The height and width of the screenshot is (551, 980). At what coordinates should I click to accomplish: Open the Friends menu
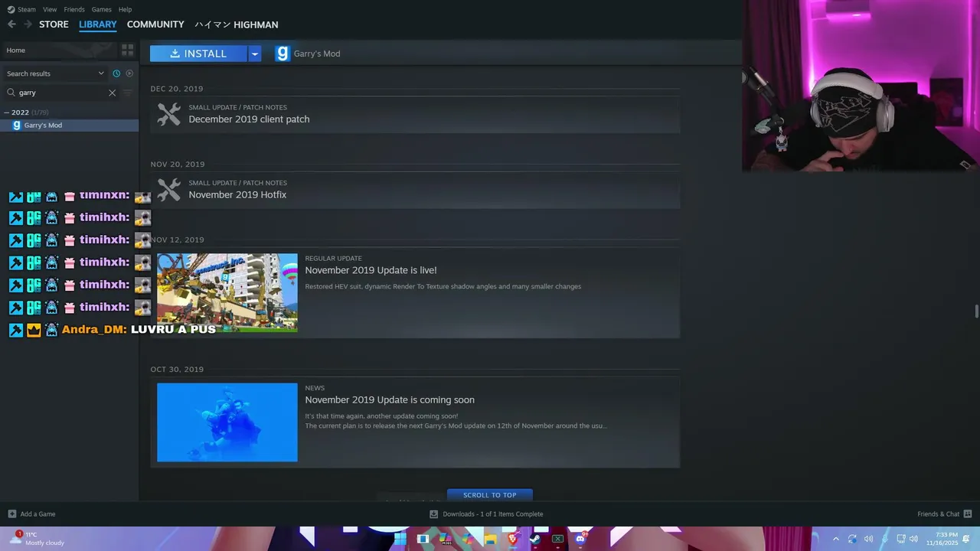click(x=74, y=9)
